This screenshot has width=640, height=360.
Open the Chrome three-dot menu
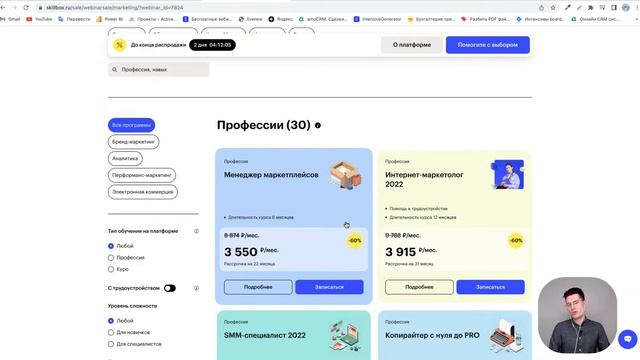click(637, 8)
